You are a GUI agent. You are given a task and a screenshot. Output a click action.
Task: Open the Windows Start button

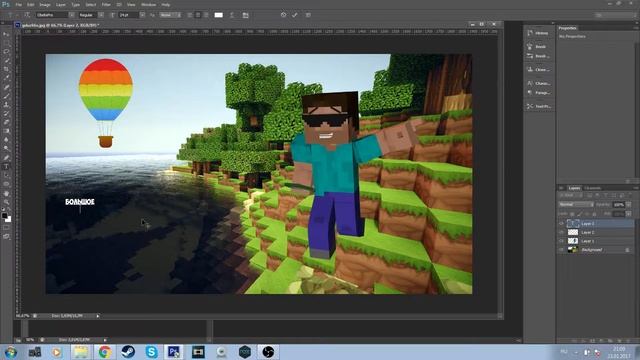[10, 352]
